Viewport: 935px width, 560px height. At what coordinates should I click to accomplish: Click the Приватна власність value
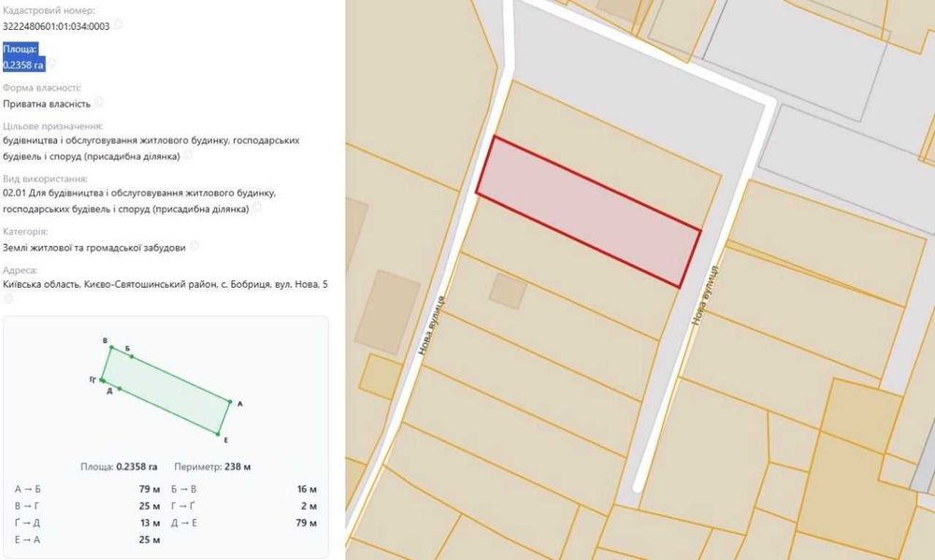[47, 104]
